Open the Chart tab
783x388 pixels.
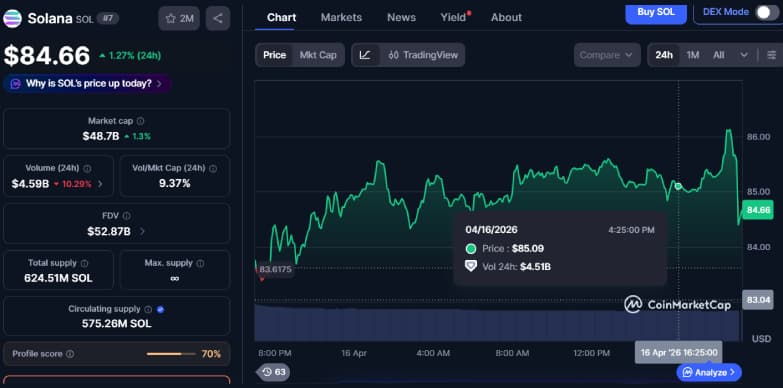tap(282, 17)
